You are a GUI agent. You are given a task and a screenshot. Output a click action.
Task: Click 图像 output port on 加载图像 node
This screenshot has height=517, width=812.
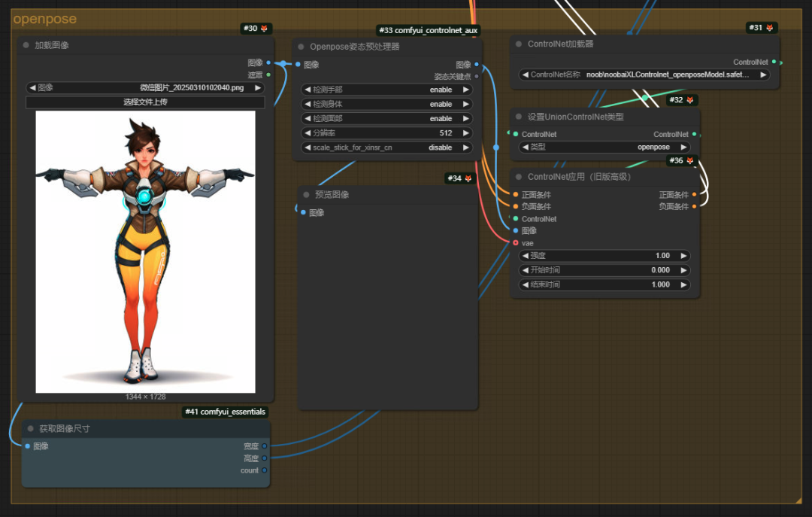(268, 62)
